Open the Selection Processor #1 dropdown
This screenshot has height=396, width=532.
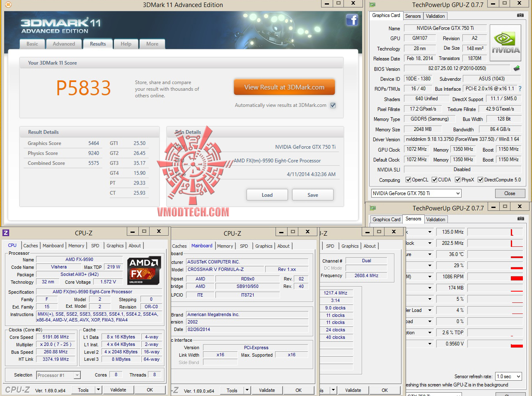pos(58,375)
